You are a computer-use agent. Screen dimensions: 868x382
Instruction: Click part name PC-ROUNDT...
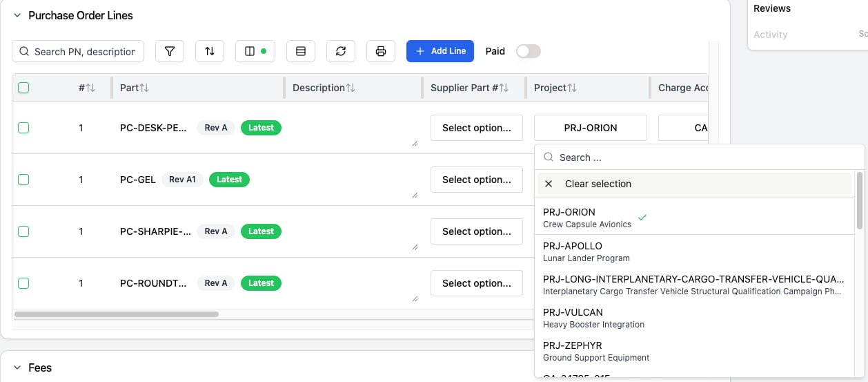[x=153, y=283]
